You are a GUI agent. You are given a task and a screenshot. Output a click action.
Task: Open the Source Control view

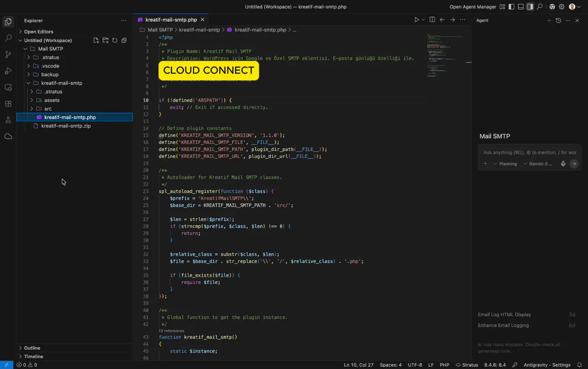click(8, 55)
